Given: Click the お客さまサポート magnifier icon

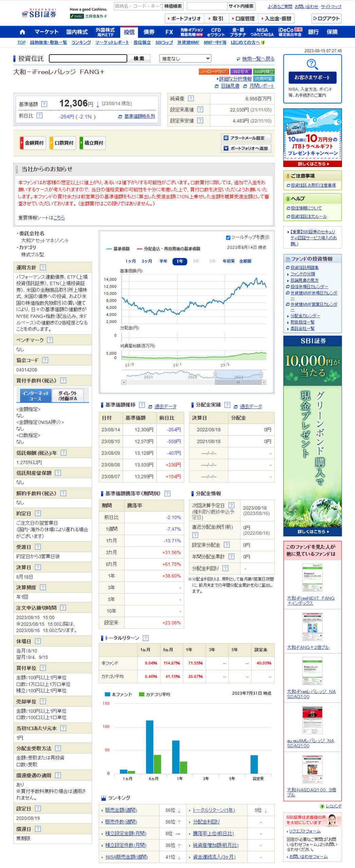Looking at the screenshot, I should coord(312,64).
